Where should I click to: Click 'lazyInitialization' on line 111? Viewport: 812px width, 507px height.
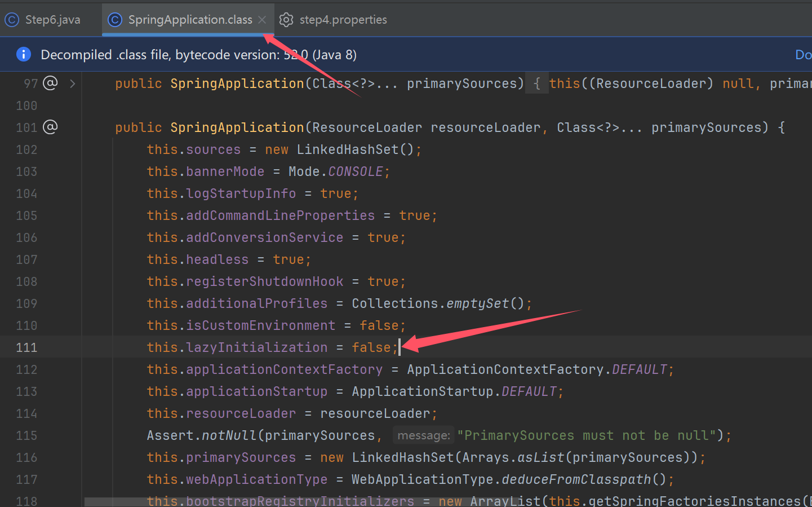pos(256,347)
